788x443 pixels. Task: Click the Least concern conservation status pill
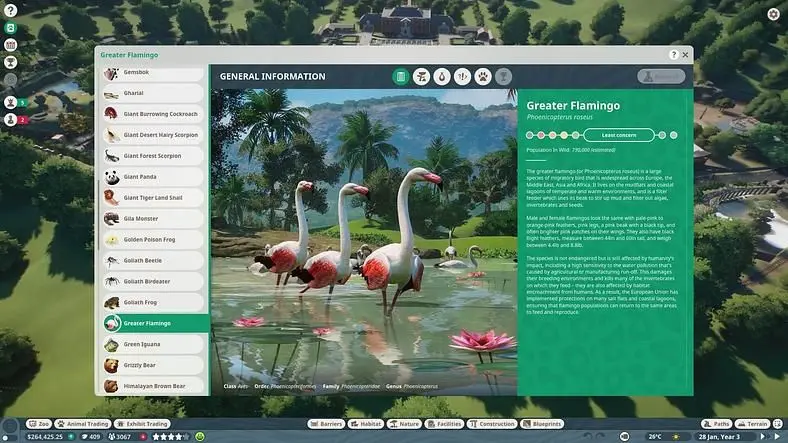click(619, 135)
